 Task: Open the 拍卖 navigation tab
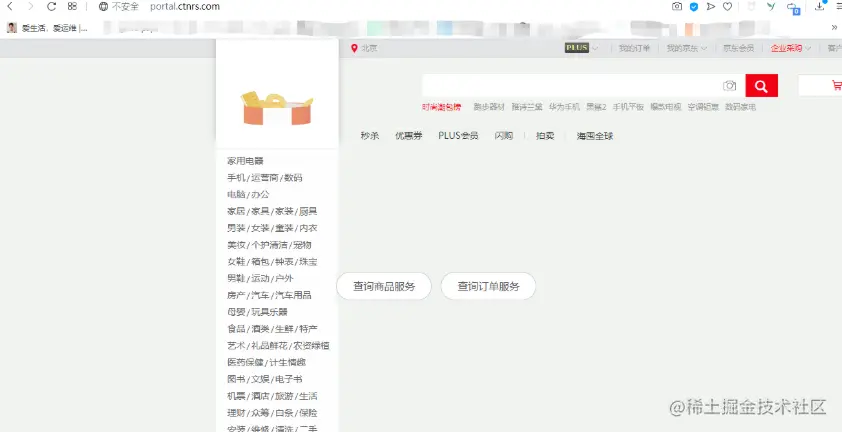tap(545, 136)
